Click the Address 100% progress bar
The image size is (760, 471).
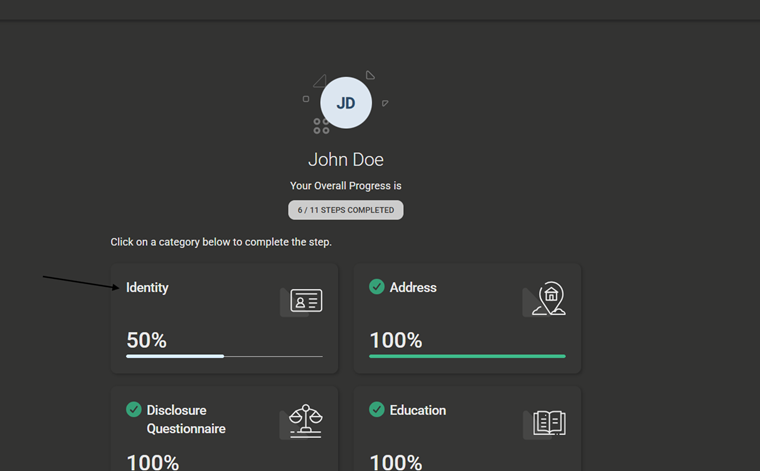pyautogui.click(x=467, y=356)
